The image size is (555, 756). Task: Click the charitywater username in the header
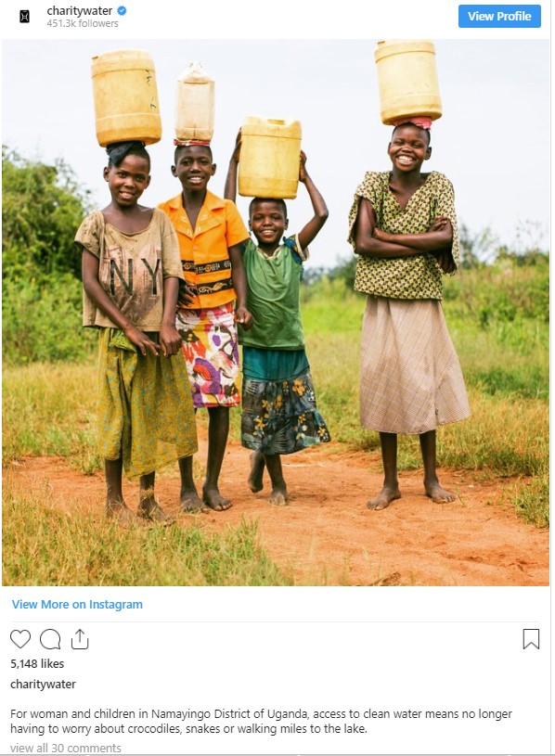[80, 10]
